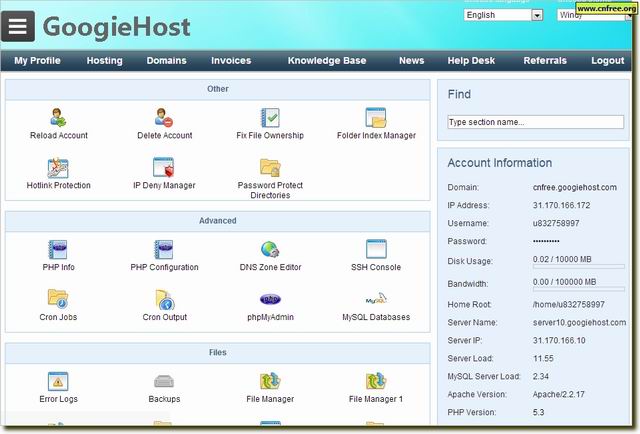The image size is (640, 434).
Task: Select PHP version value 5.3
Action: tap(538, 412)
